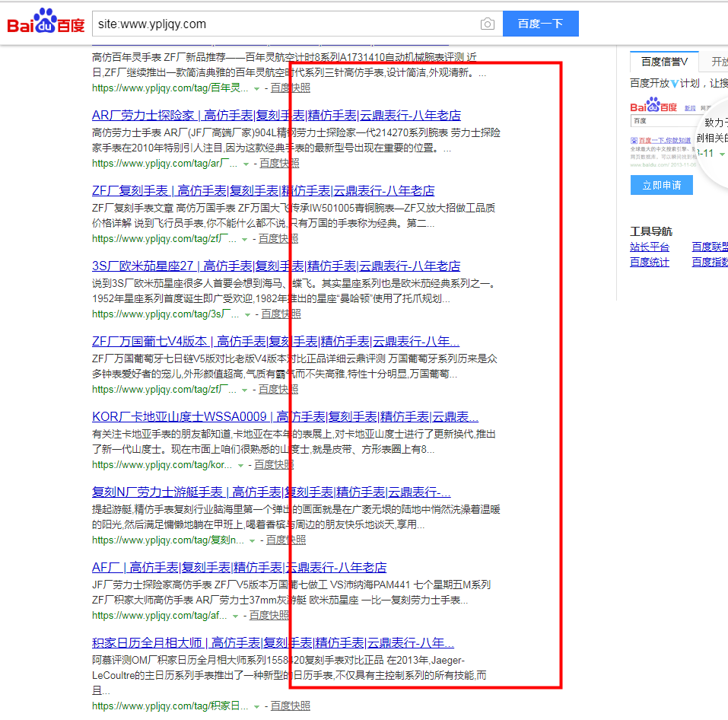Open 百度指数 tool link
The image size is (728, 720).
click(x=710, y=262)
